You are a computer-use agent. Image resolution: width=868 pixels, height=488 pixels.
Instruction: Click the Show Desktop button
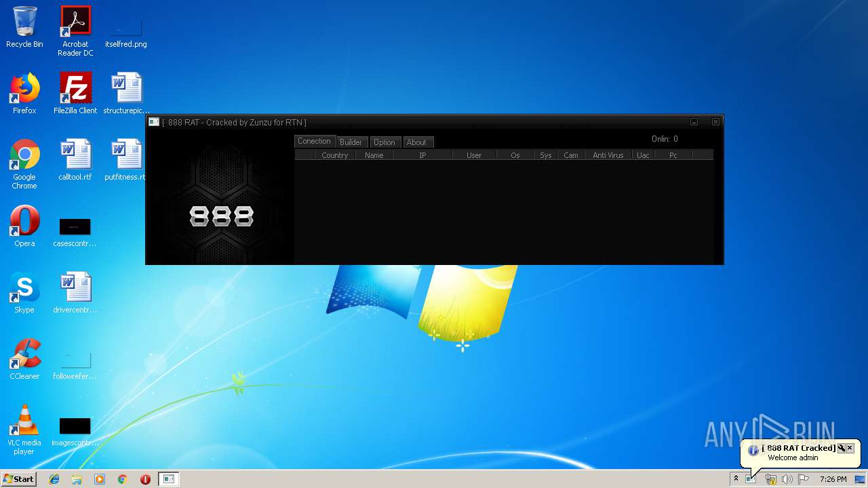pos(861,479)
